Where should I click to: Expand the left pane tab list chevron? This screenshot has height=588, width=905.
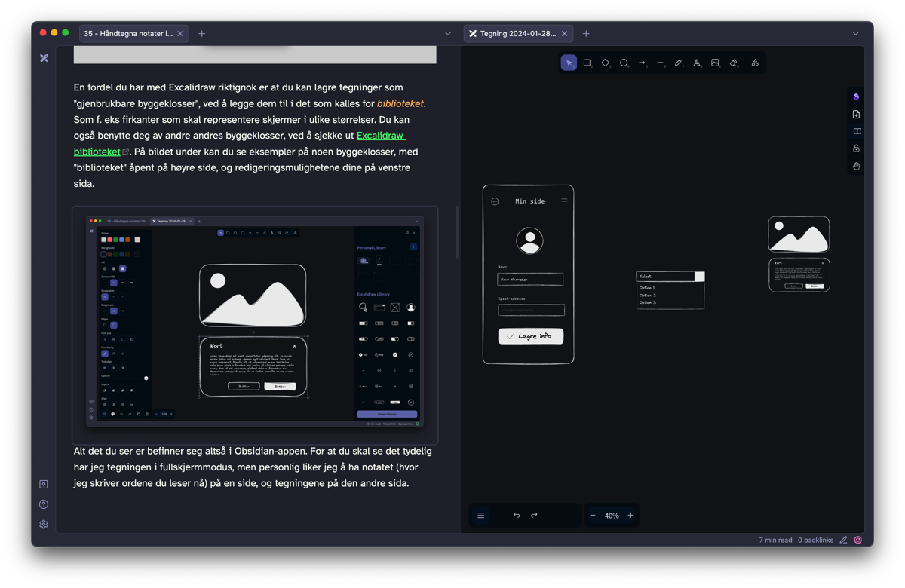pos(448,34)
